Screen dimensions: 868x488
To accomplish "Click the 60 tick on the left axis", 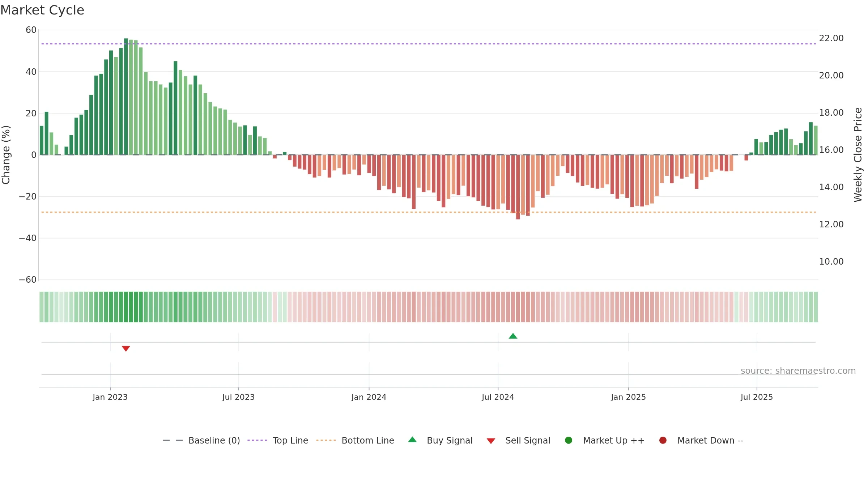I will pos(31,30).
